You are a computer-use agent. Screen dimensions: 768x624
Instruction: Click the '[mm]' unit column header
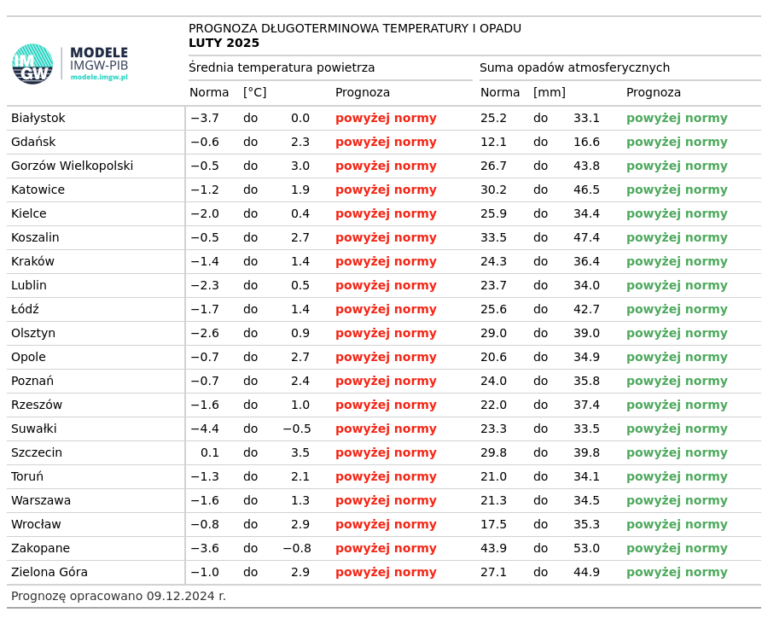click(x=549, y=92)
